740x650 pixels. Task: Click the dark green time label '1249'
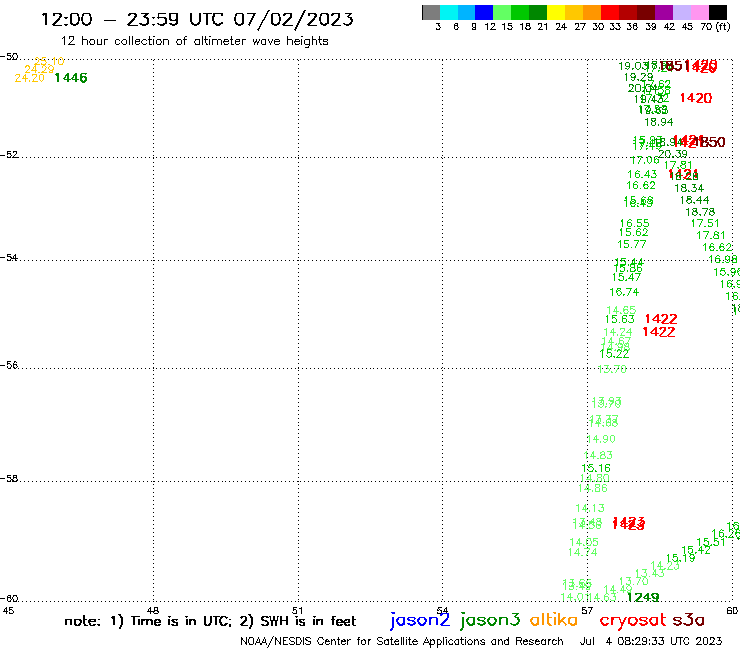point(643,598)
